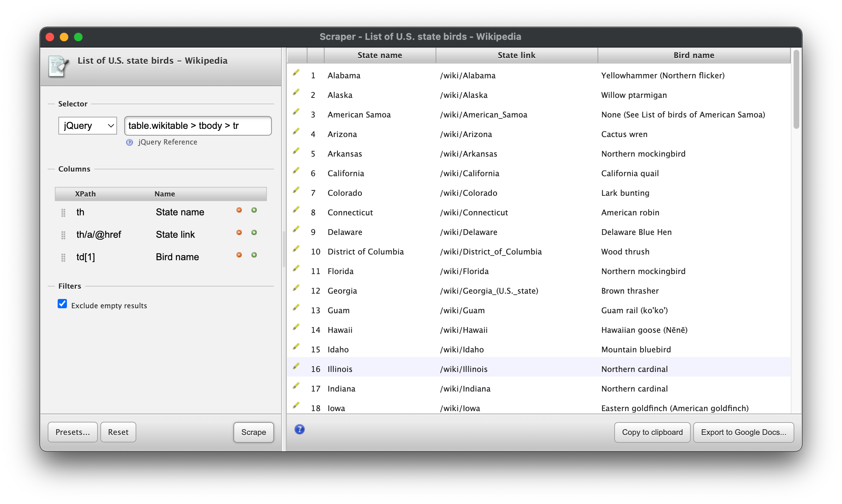Remove the State name column with red icon

[x=239, y=210]
